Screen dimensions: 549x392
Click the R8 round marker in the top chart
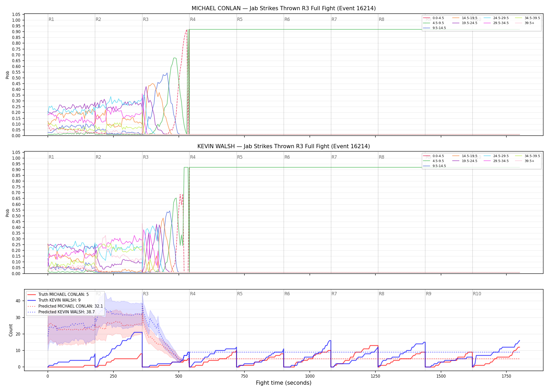(x=381, y=19)
